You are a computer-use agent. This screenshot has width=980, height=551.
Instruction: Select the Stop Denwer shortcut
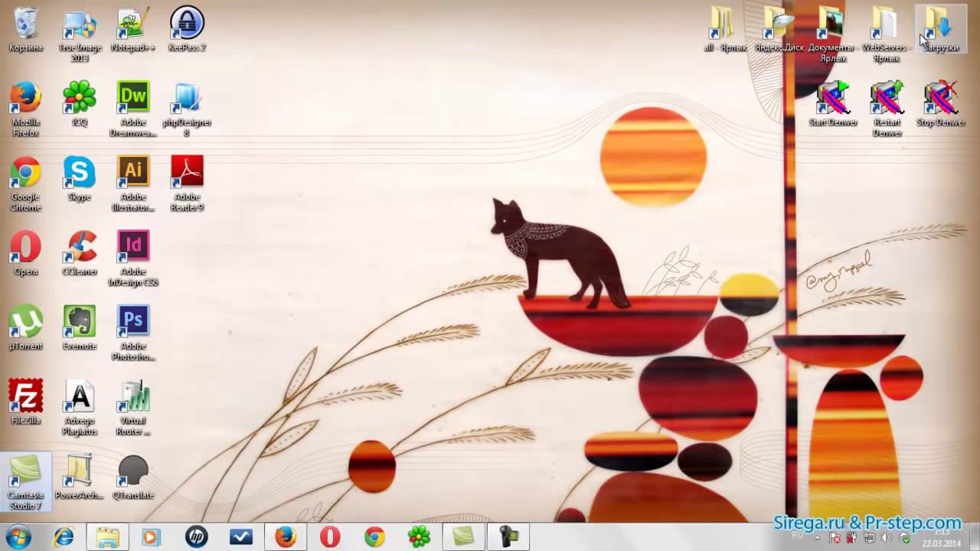940,105
